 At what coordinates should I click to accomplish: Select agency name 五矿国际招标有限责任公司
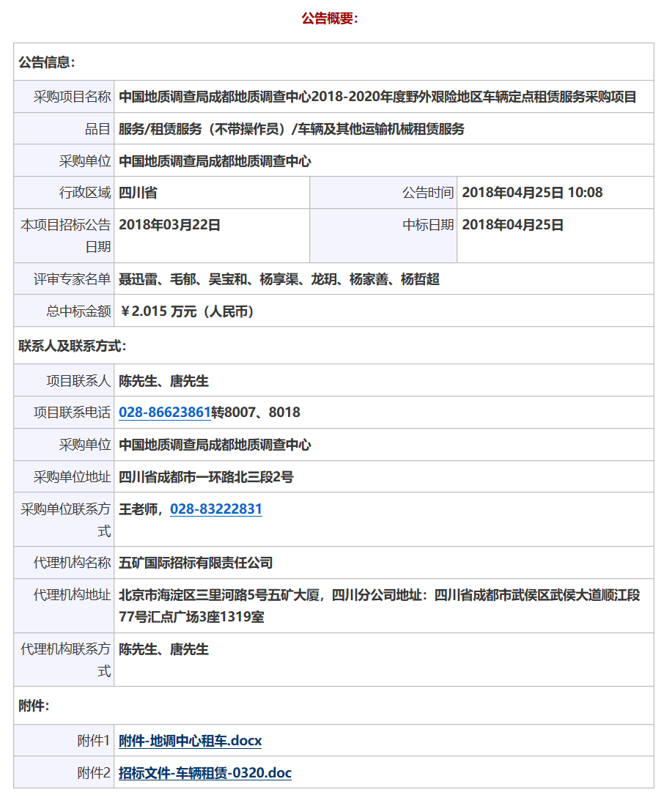(196, 563)
